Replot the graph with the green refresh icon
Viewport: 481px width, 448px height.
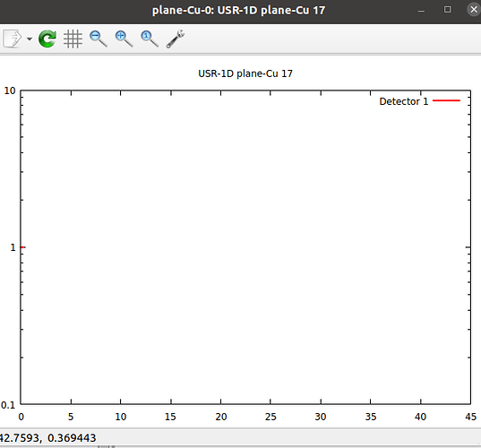point(47,39)
